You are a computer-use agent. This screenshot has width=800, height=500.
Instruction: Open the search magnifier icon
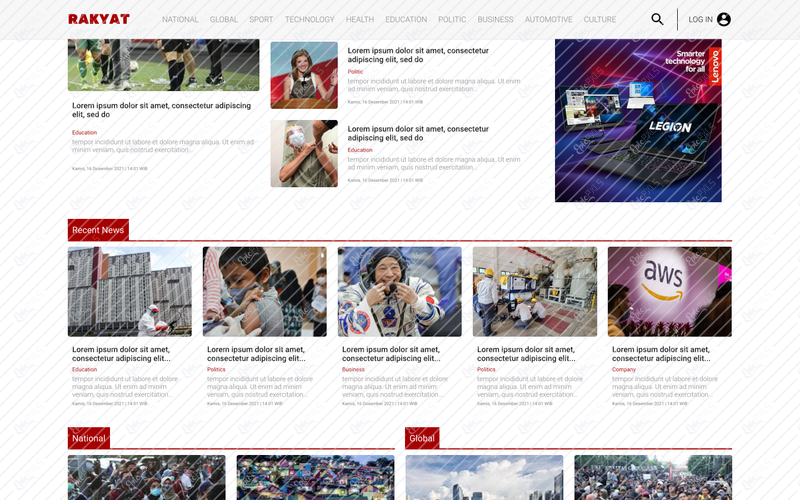[657, 19]
